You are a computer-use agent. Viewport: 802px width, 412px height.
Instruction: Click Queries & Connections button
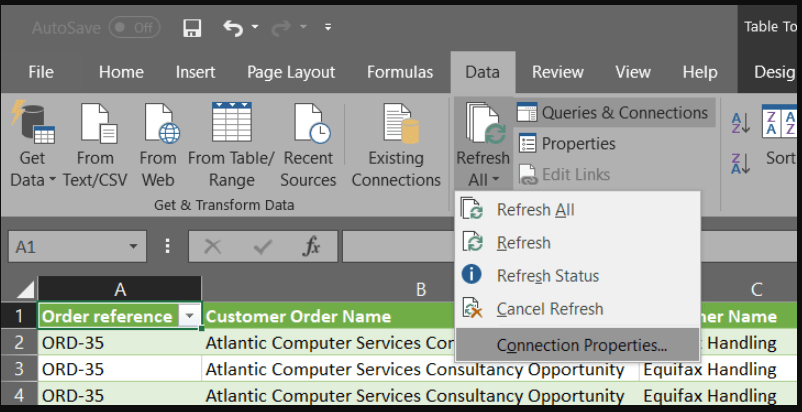[613, 113]
